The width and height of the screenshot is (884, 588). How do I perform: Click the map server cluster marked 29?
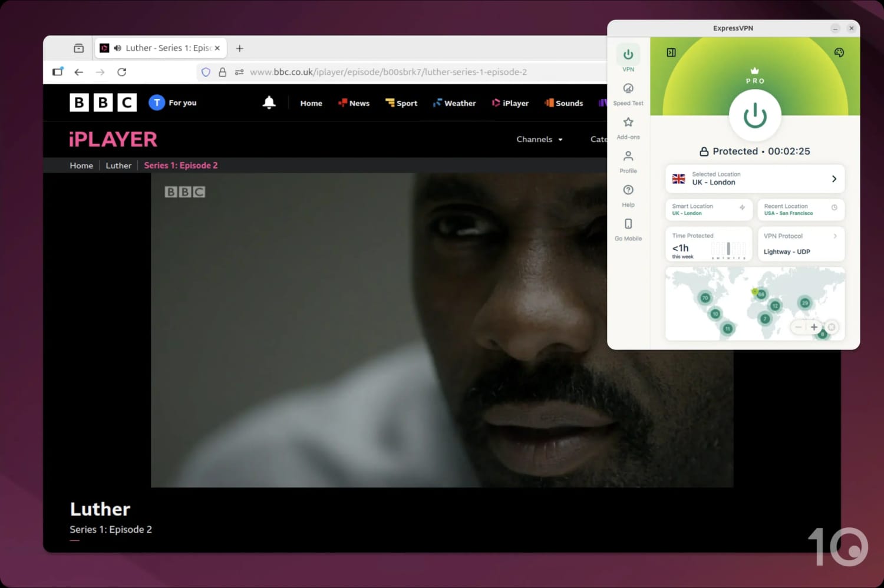point(804,303)
